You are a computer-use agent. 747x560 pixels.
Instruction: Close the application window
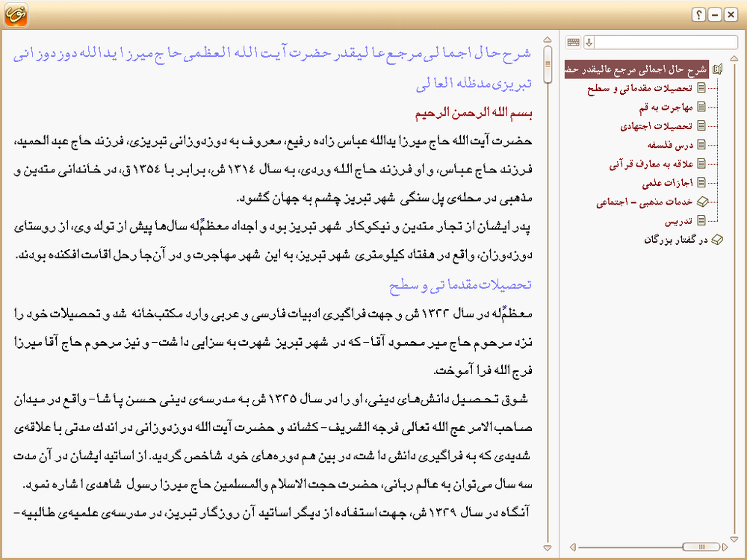731,15
